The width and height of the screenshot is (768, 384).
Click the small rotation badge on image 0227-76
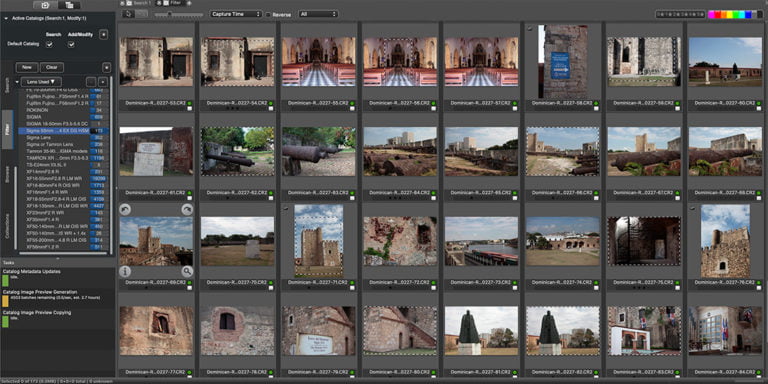(x=693, y=208)
